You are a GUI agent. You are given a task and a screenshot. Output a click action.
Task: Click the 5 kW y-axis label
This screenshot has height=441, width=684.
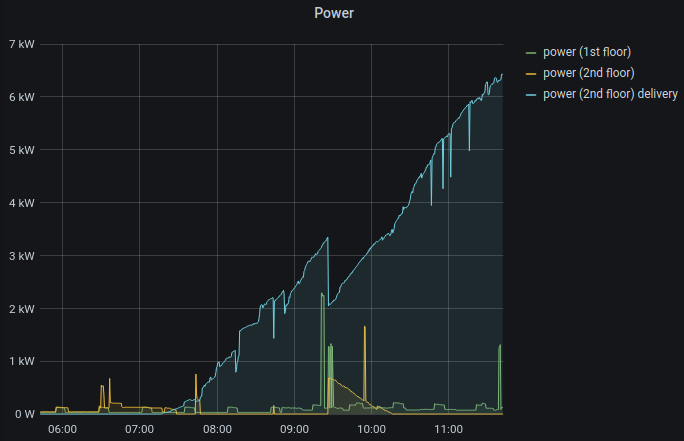[22, 150]
